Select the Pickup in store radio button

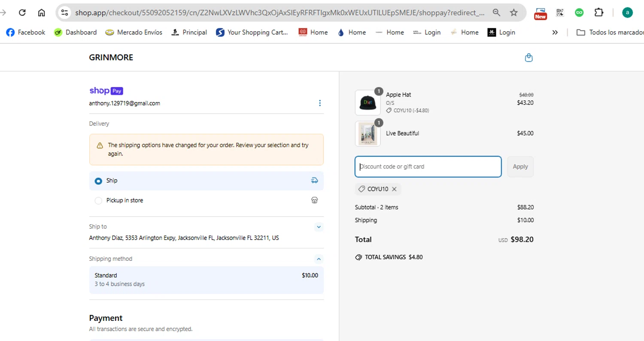(x=98, y=201)
